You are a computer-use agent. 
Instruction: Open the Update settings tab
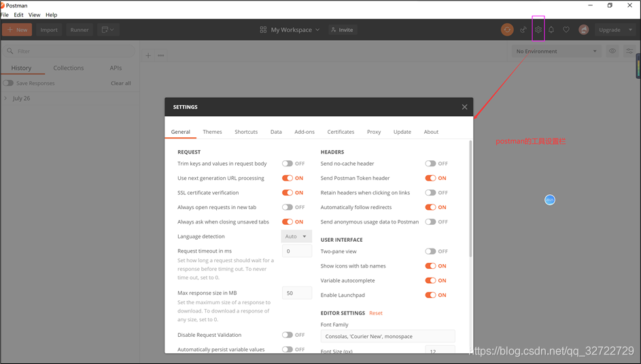[402, 132]
